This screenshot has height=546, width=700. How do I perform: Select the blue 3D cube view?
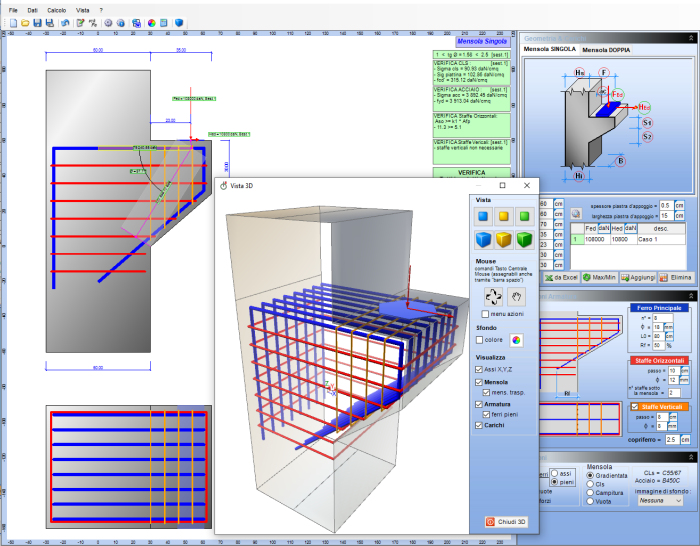pyautogui.click(x=483, y=239)
